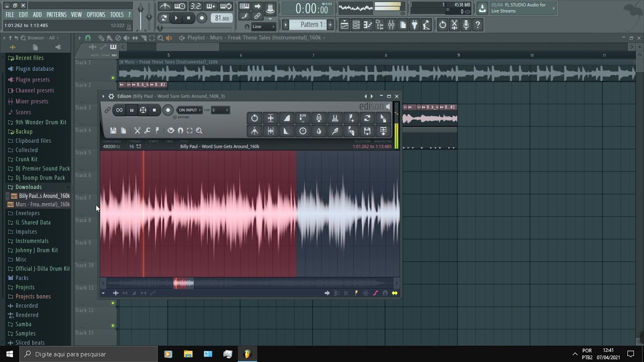Select the pencil draw tool in Playlist
This screenshot has width=644, height=362.
[101, 38]
